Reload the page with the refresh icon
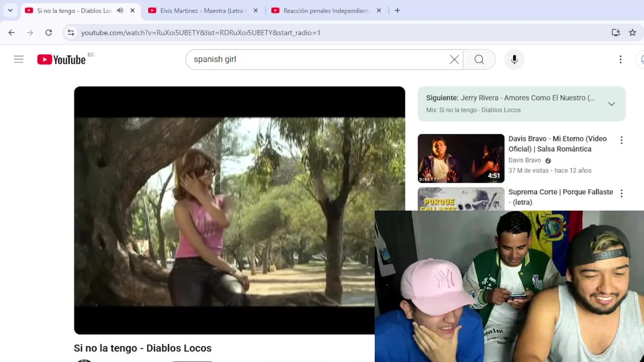This screenshot has height=362, width=644. (x=49, y=33)
